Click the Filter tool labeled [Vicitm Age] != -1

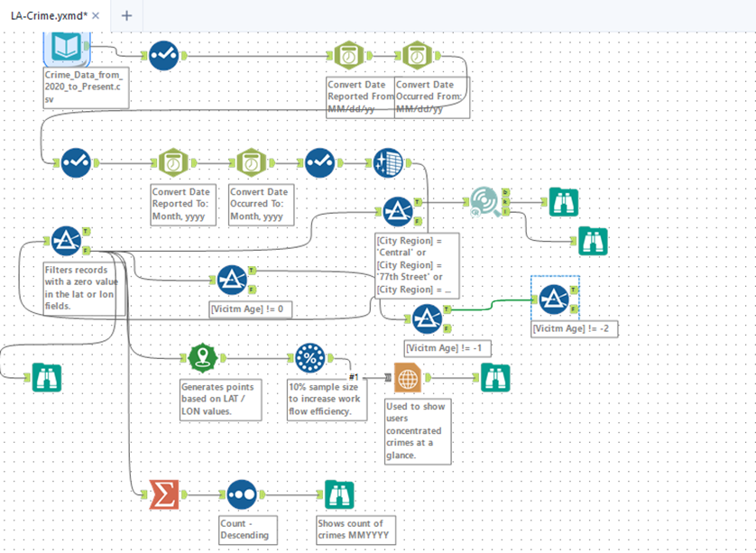pos(428,318)
